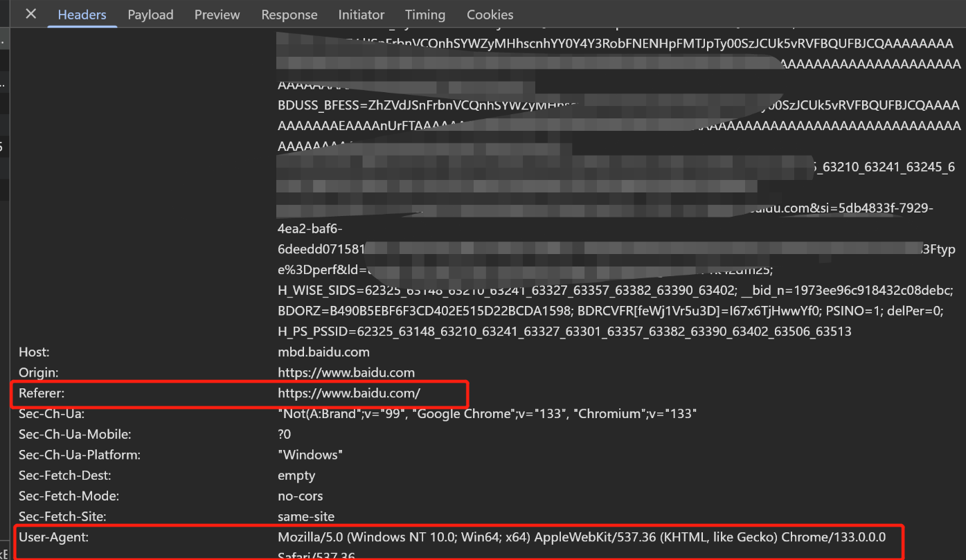Screen dimensions: 966x560
Task: Select the same-site value
Action: 306,516
